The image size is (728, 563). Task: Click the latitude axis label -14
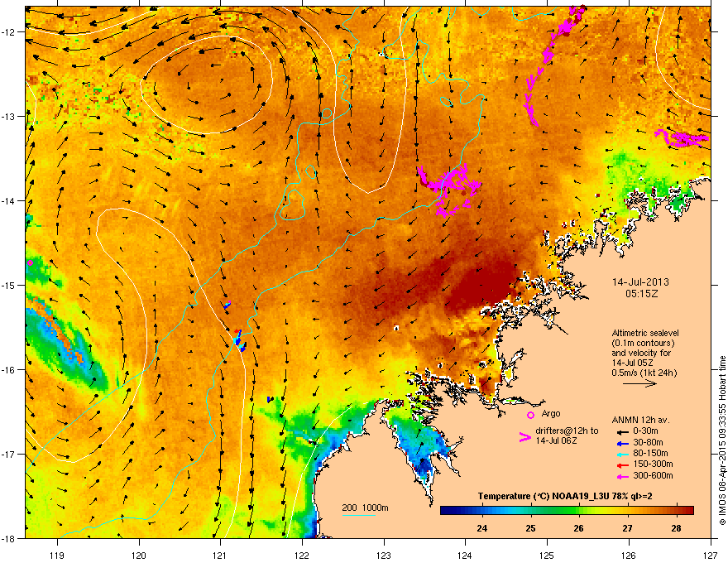click(x=8, y=200)
